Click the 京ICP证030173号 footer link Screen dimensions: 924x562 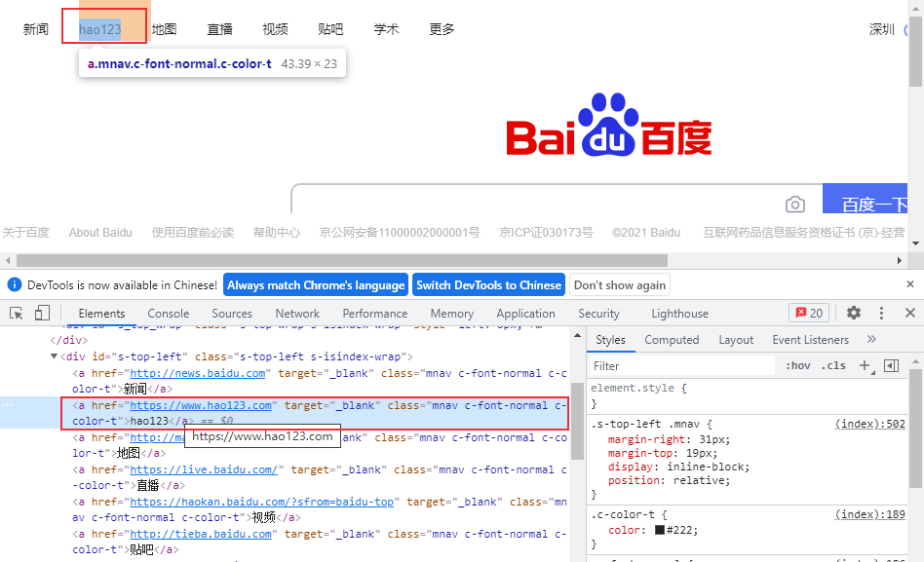546,233
